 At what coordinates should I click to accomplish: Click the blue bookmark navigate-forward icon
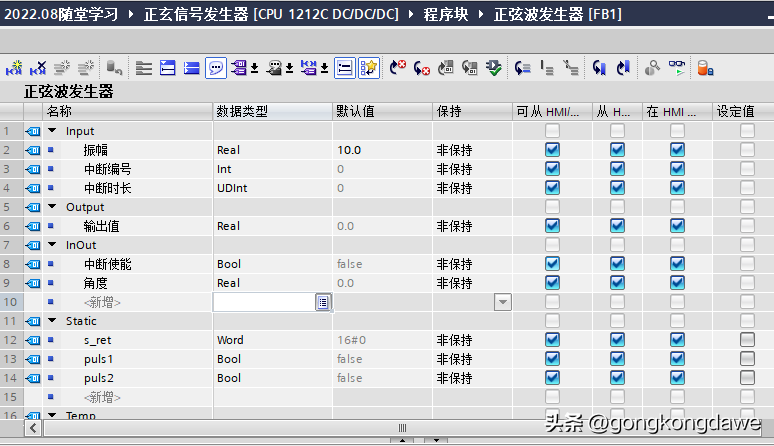pos(623,68)
